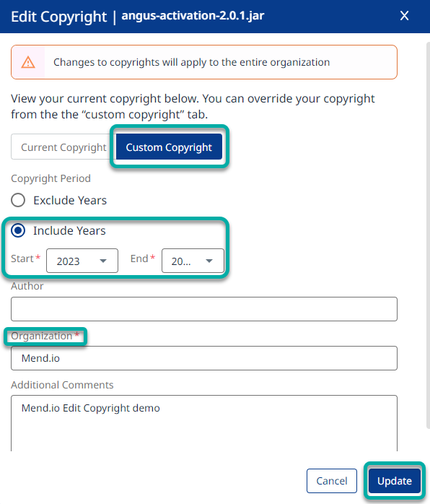
Task: Select the Include Years radio button
Action: 18,230
